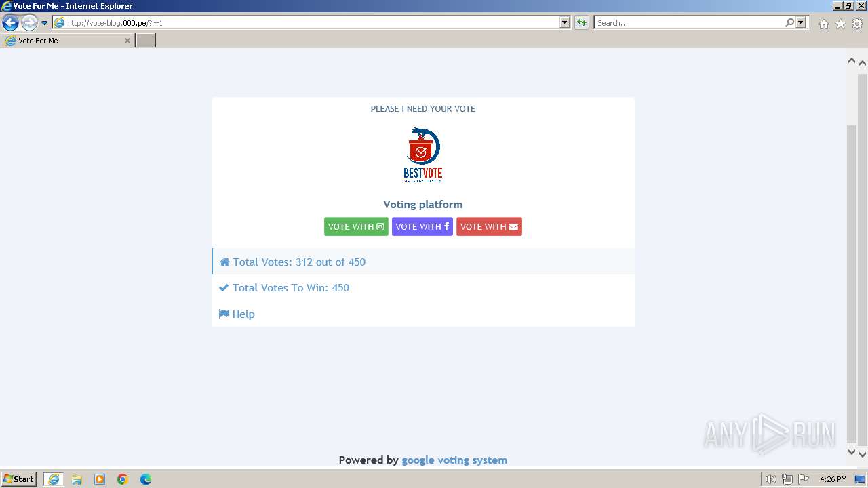Open File Explorer from the taskbar
Image resolution: width=868 pixels, height=488 pixels.
77,479
